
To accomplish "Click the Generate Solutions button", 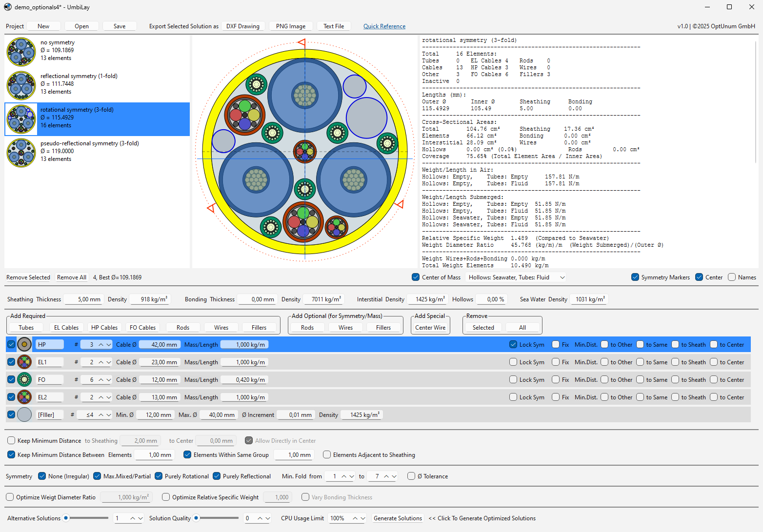I will coord(398,518).
